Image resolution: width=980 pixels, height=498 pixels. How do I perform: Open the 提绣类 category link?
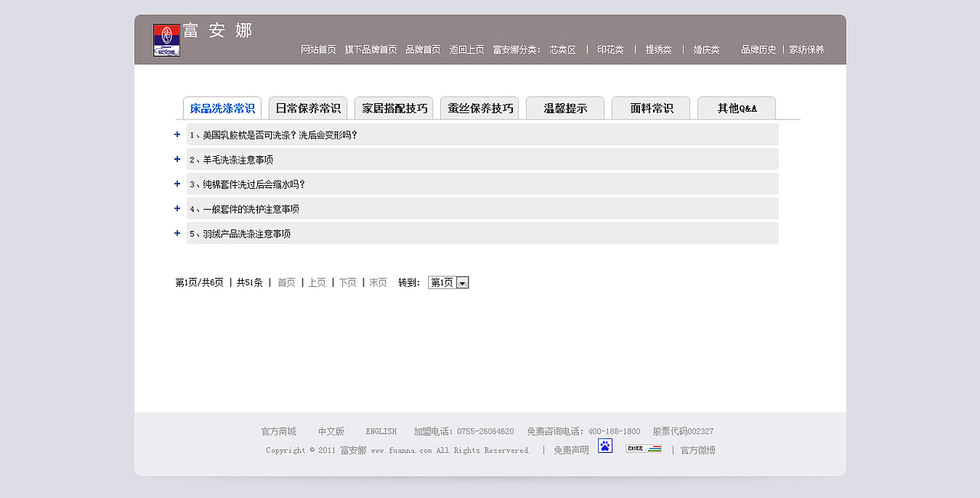(x=658, y=50)
